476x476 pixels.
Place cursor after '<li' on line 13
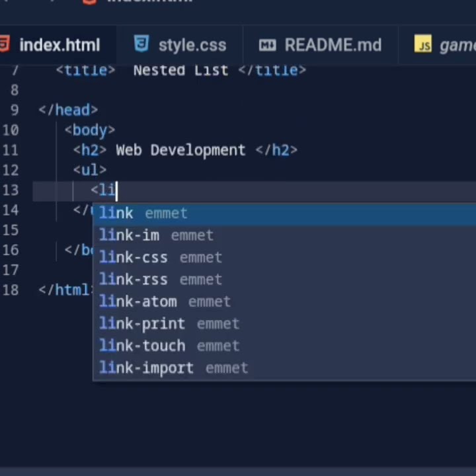pos(116,191)
